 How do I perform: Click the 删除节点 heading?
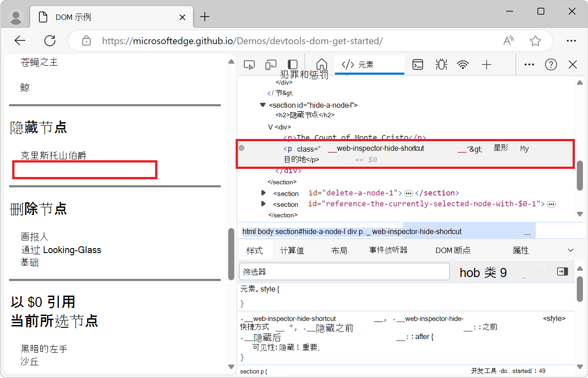pyautogui.click(x=38, y=209)
